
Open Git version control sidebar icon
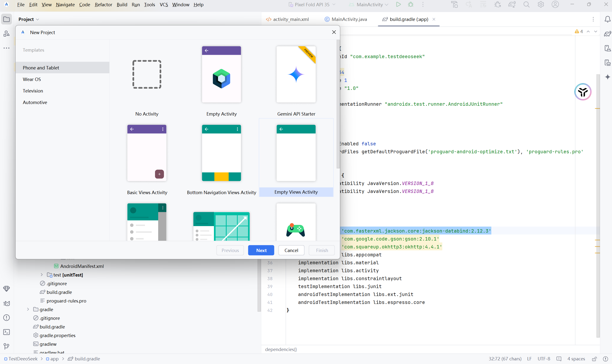point(7,346)
